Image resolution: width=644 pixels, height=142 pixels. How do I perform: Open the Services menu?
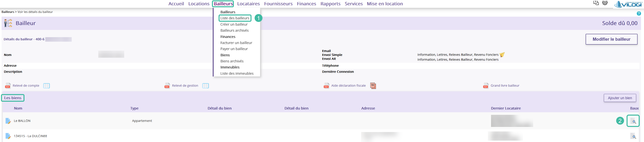354,4
